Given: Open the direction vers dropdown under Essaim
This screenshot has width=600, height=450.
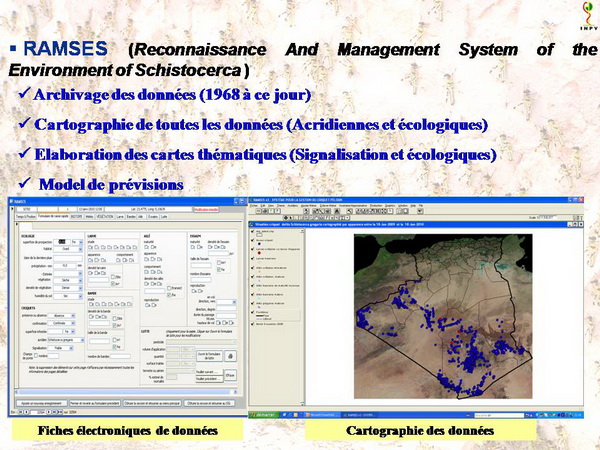Looking at the screenshot, I should pos(234,302).
